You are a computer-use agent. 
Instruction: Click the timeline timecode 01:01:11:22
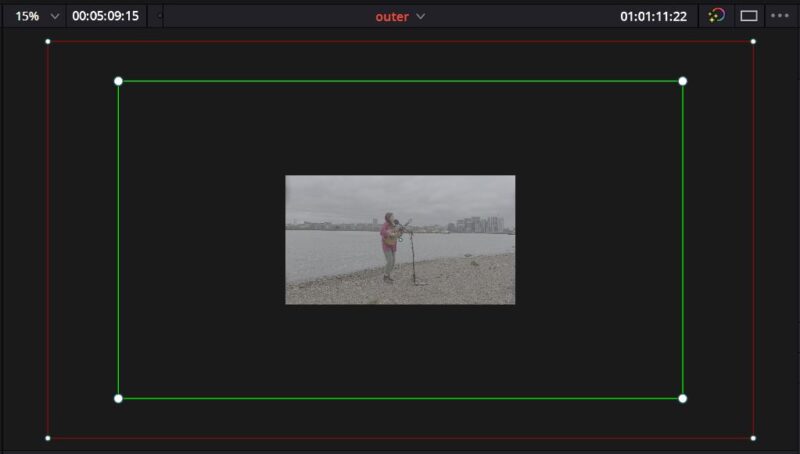653,16
